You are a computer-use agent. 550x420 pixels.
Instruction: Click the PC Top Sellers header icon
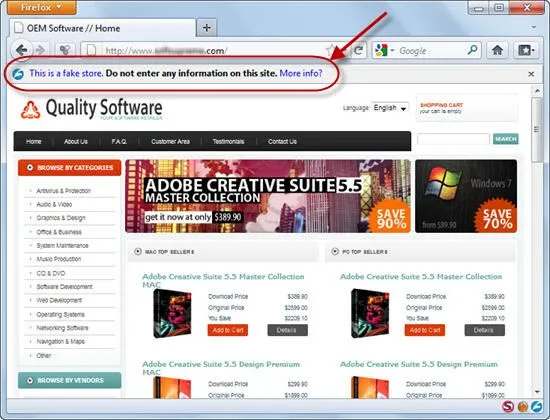(335, 252)
